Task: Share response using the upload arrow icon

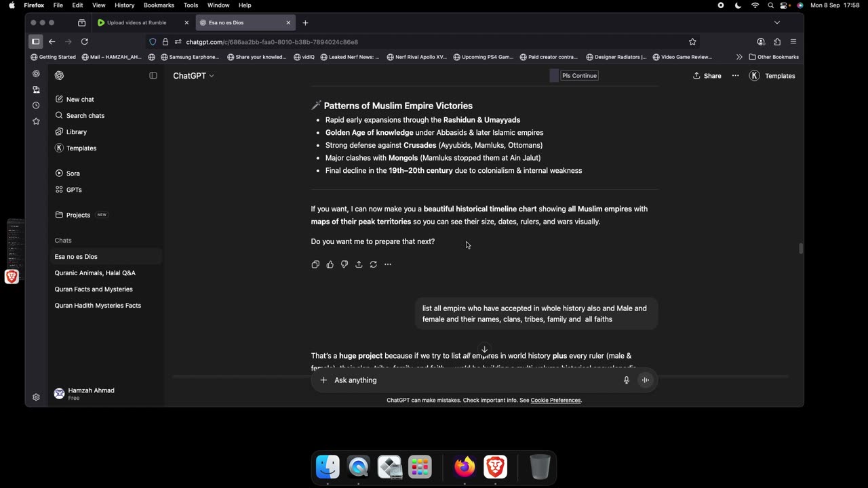Action: pos(359,264)
